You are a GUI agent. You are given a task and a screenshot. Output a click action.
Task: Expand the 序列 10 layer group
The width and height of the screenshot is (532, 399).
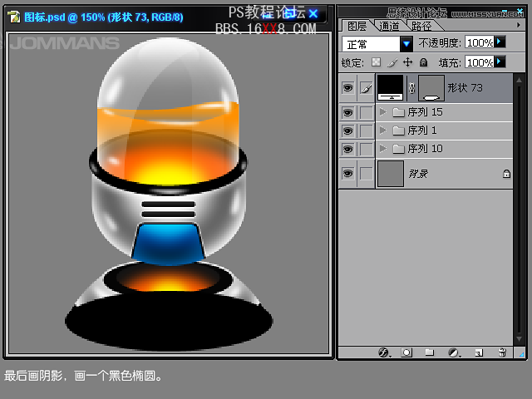pyautogui.click(x=383, y=149)
